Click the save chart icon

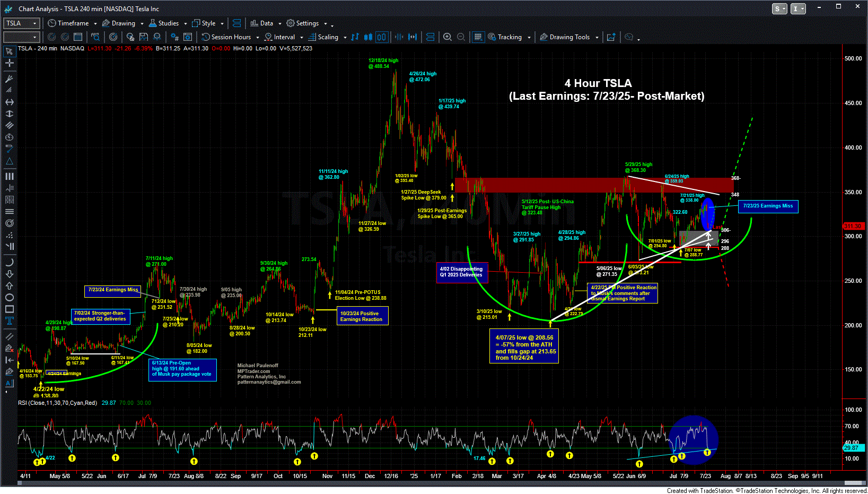pos(144,37)
